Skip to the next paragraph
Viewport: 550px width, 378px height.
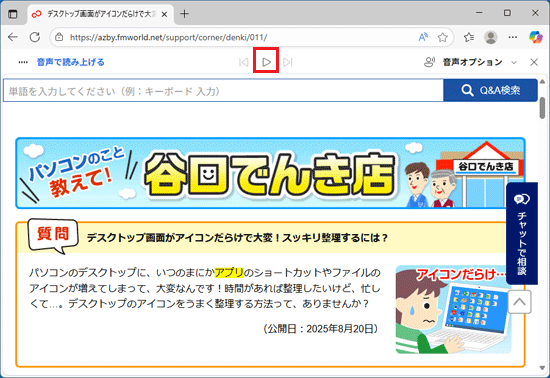(288, 62)
